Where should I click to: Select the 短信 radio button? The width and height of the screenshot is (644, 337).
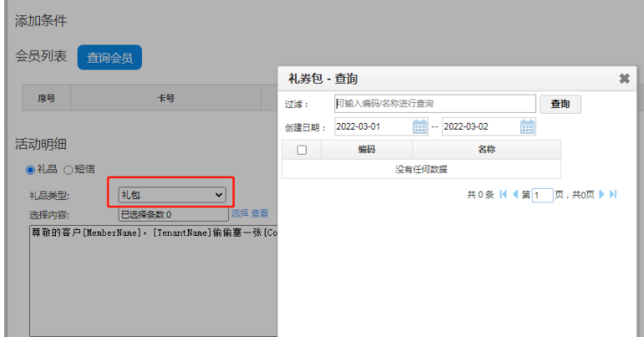(68, 170)
